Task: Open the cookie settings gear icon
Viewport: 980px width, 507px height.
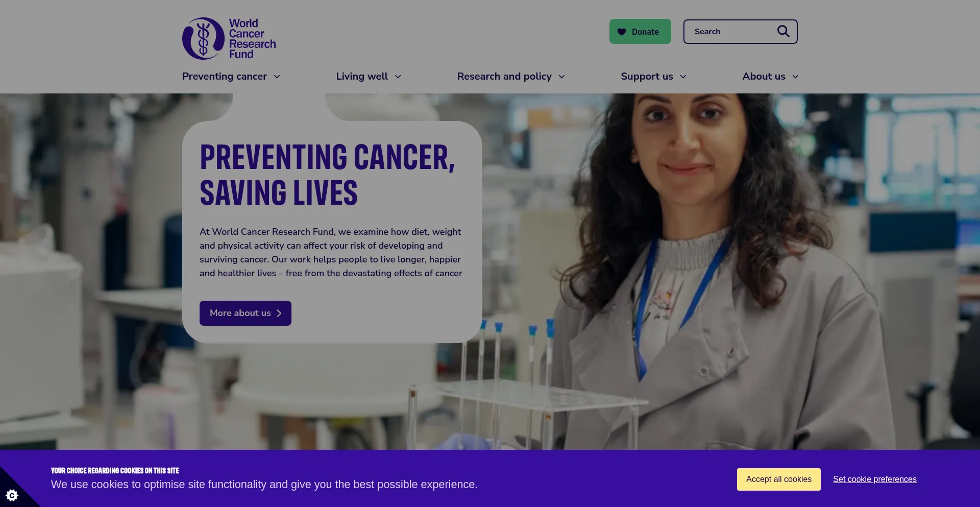Action: point(12,495)
